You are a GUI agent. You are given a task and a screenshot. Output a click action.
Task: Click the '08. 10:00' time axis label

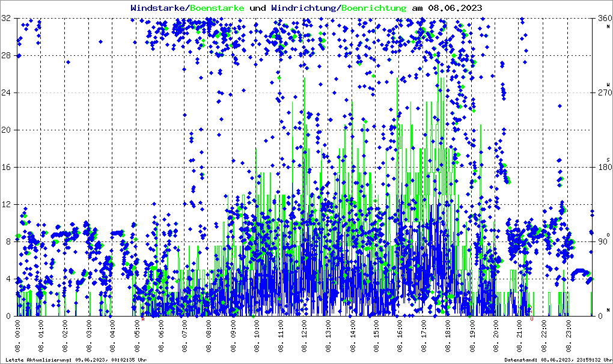point(257,336)
